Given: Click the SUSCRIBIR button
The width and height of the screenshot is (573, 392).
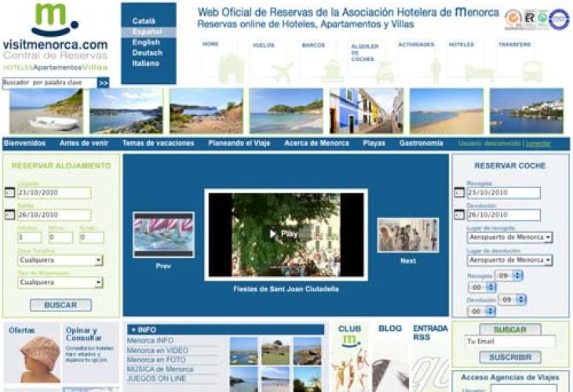Looking at the screenshot, I should click(509, 358).
